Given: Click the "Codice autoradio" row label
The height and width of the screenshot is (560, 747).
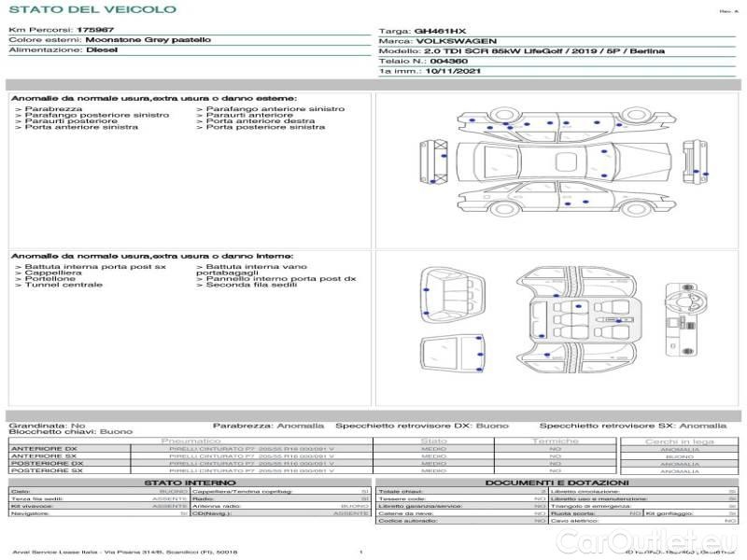Looking at the screenshot, I should [x=408, y=521].
